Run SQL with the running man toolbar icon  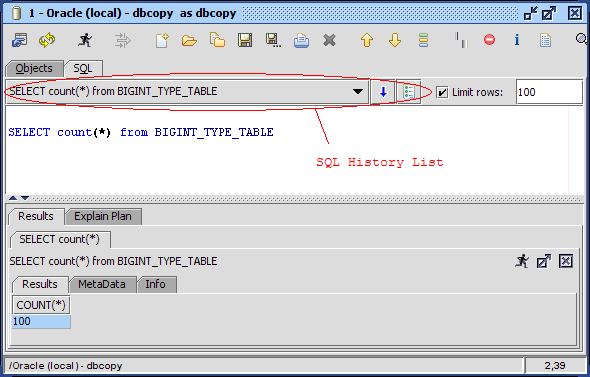tap(85, 40)
